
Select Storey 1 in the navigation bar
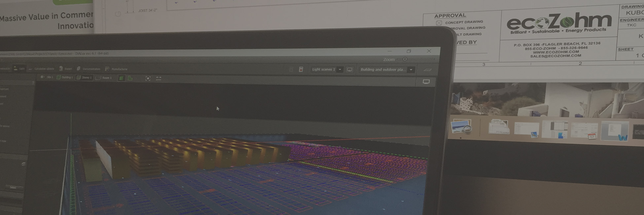point(84,77)
